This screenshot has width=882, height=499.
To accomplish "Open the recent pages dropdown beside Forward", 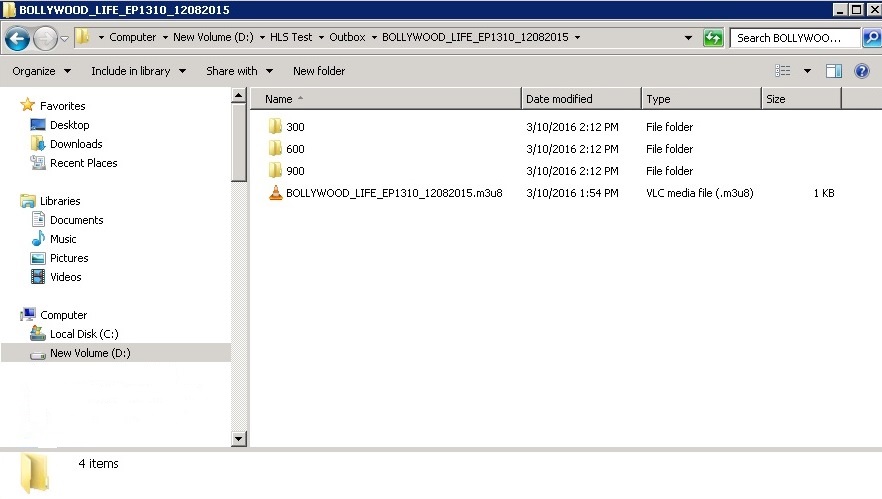I will coord(65,38).
